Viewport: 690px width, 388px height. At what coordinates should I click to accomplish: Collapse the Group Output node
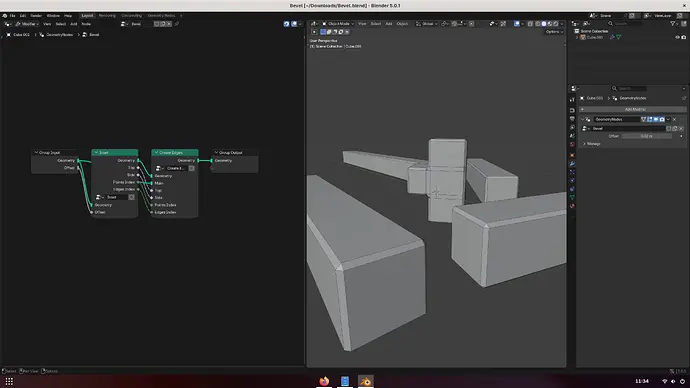point(216,152)
